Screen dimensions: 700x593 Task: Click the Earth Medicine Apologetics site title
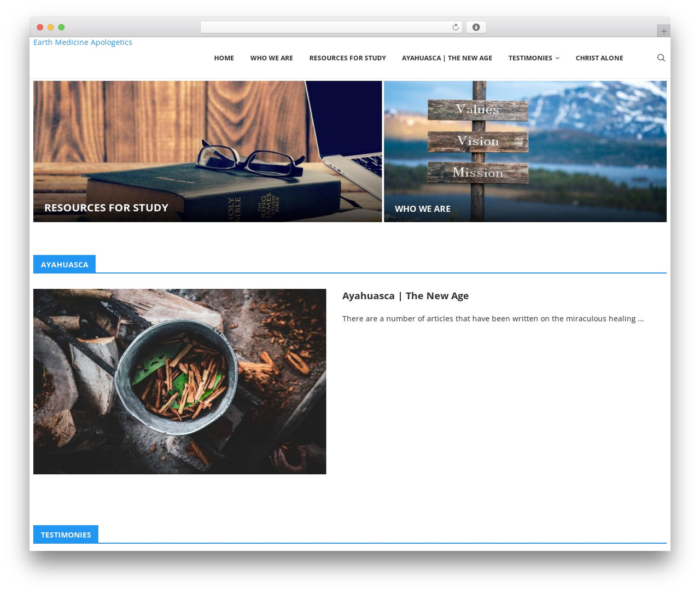[x=83, y=42]
